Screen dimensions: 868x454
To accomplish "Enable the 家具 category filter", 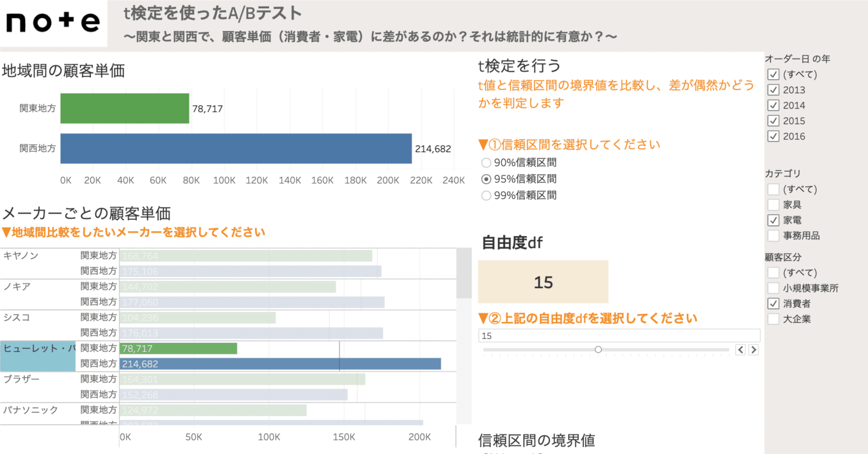I will 774,205.
